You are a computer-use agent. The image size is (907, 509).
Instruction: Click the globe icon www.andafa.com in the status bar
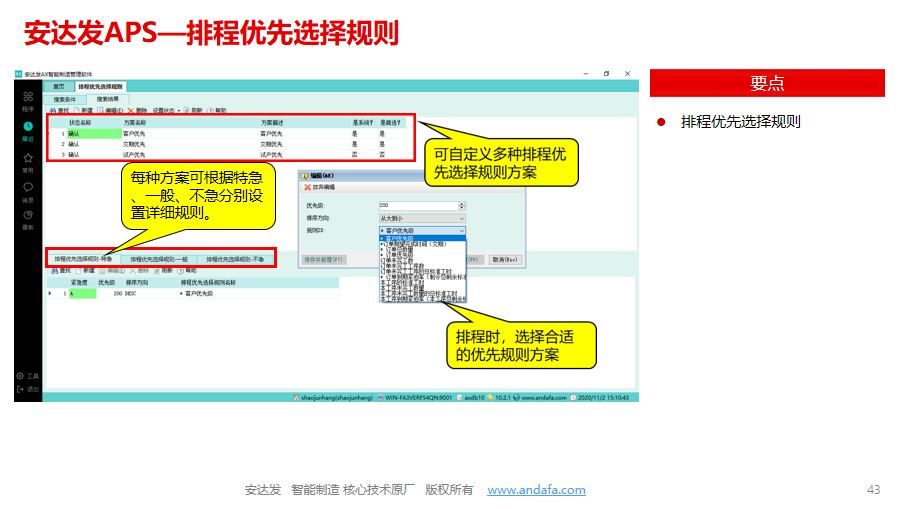(x=517, y=397)
